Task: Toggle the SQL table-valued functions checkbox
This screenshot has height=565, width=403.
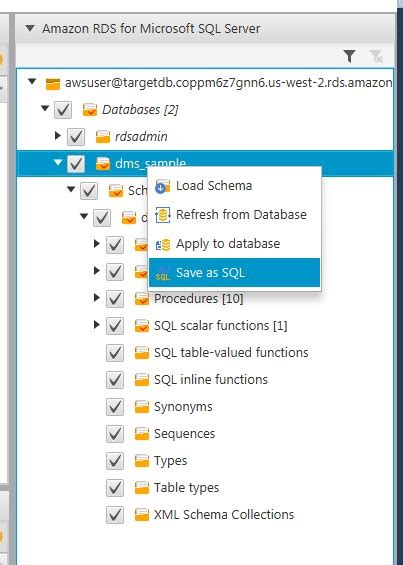Action: click(x=115, y=353)
